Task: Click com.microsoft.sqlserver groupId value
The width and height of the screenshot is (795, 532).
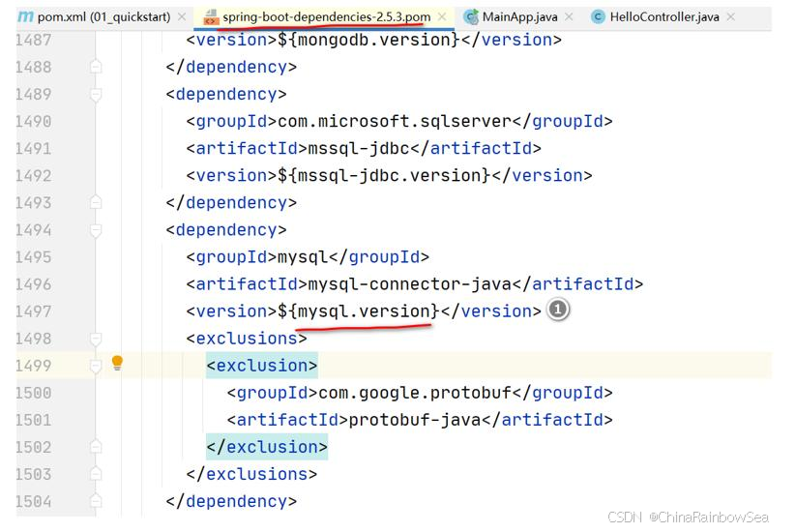Action: [x=395, y=121]
